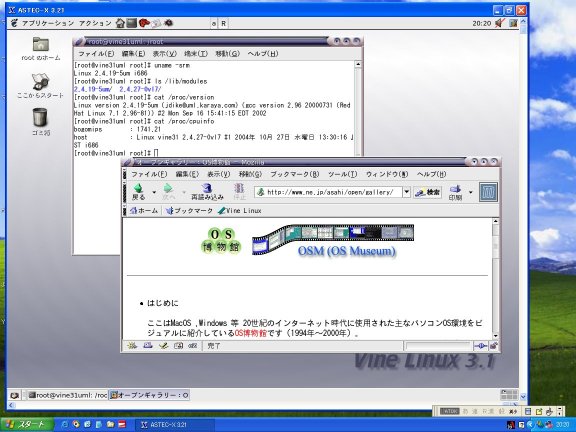Toggle the online/offline connection icon in status bar

(480, 346)
